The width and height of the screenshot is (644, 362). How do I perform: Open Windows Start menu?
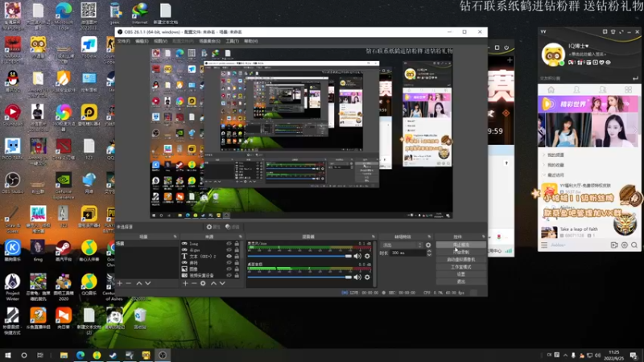coord(8,355)
